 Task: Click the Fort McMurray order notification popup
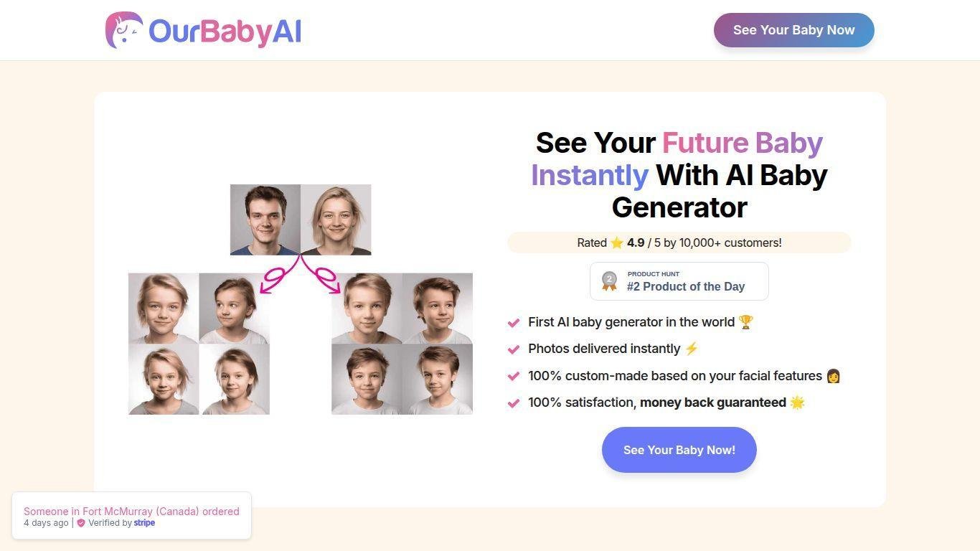131,516
